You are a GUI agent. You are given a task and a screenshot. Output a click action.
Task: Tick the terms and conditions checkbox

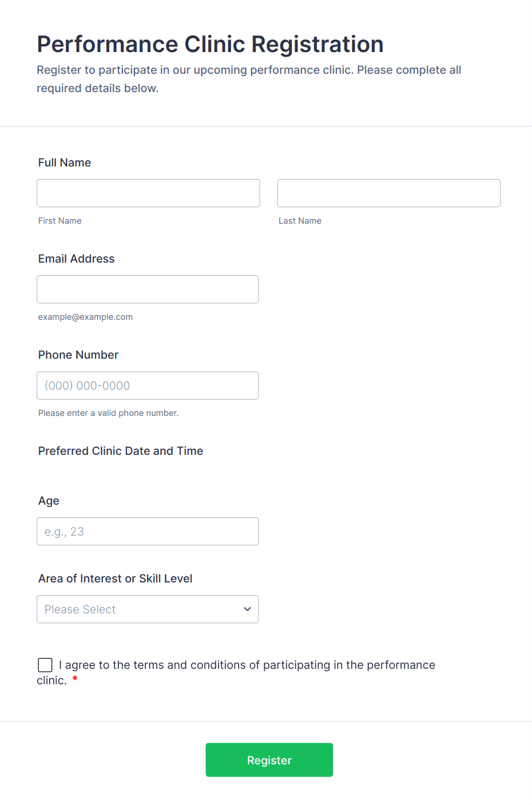pyautogui.click(x=45, y=665)
